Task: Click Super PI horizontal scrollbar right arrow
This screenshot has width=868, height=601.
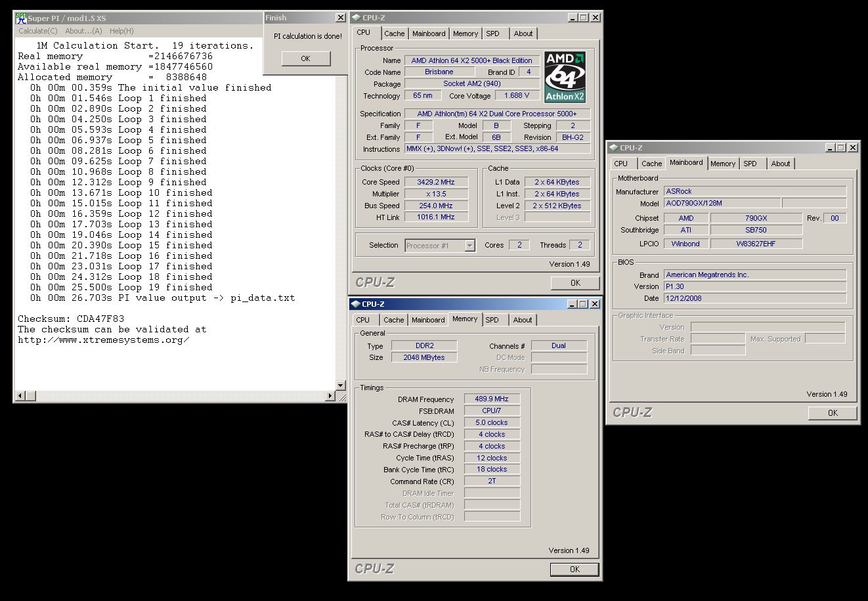Action: pyautogui.click(x=330, y=395)
